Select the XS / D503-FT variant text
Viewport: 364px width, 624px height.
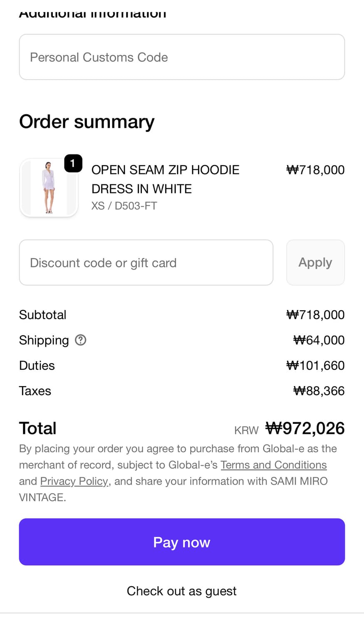(x=124, y=206)
